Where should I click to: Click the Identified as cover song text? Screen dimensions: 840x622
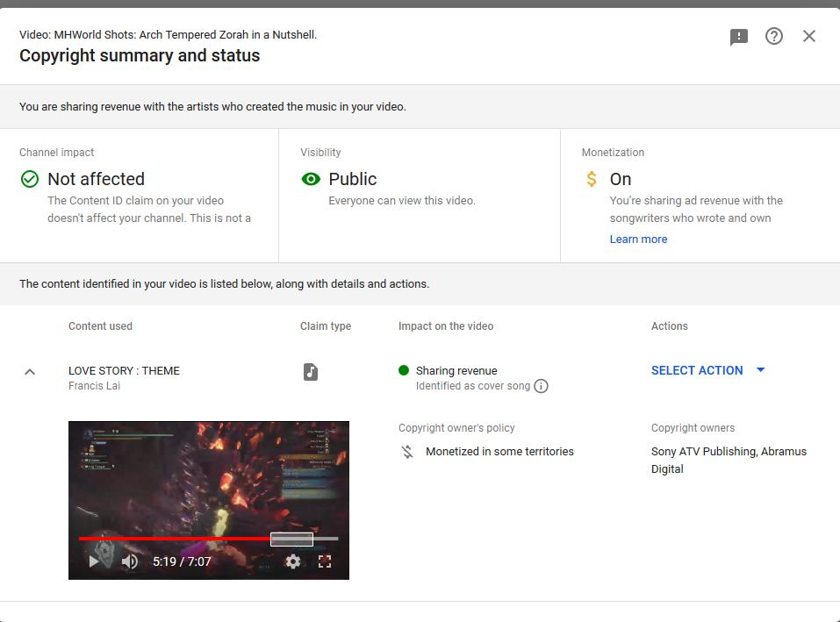tap(473, 386)
